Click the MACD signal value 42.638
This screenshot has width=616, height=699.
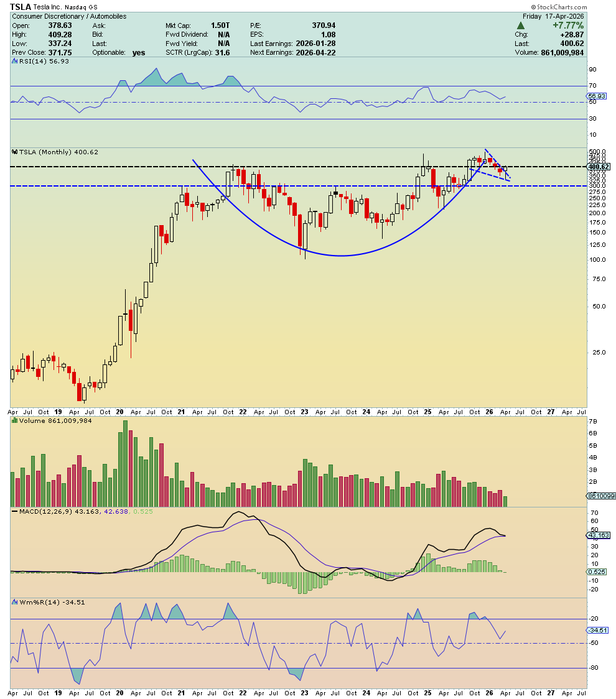coord(116,511)
